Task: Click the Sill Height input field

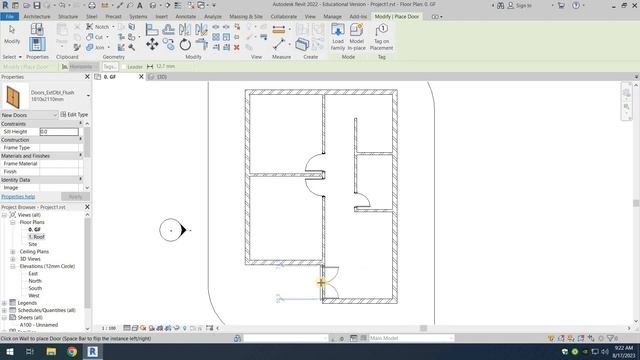Action: point(59,131)
